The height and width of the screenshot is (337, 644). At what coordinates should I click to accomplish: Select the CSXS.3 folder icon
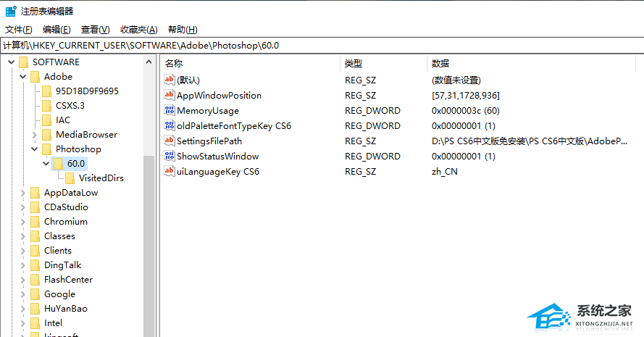pos(47,106)
